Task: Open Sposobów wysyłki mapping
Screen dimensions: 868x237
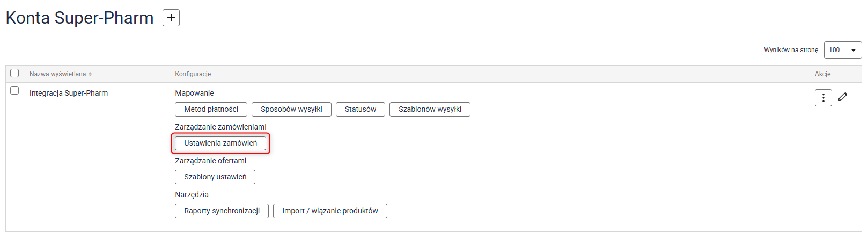Action: (291, 109)
